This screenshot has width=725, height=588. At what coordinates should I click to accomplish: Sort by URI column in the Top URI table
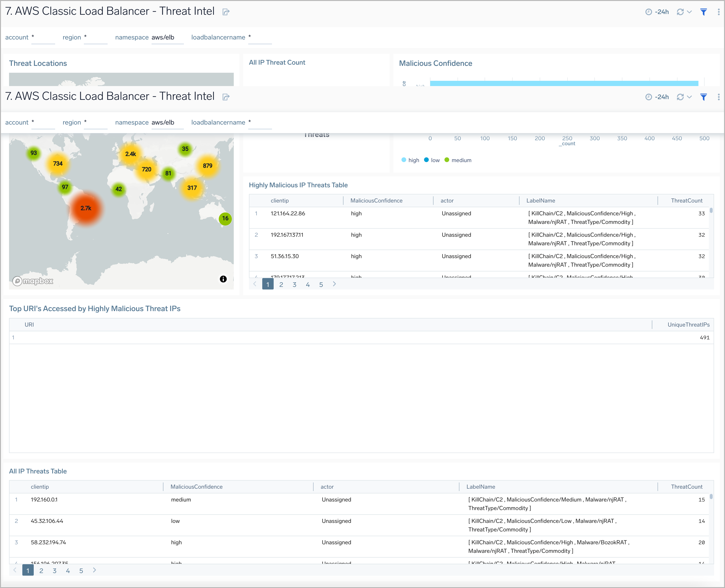(x=29, y=324)
